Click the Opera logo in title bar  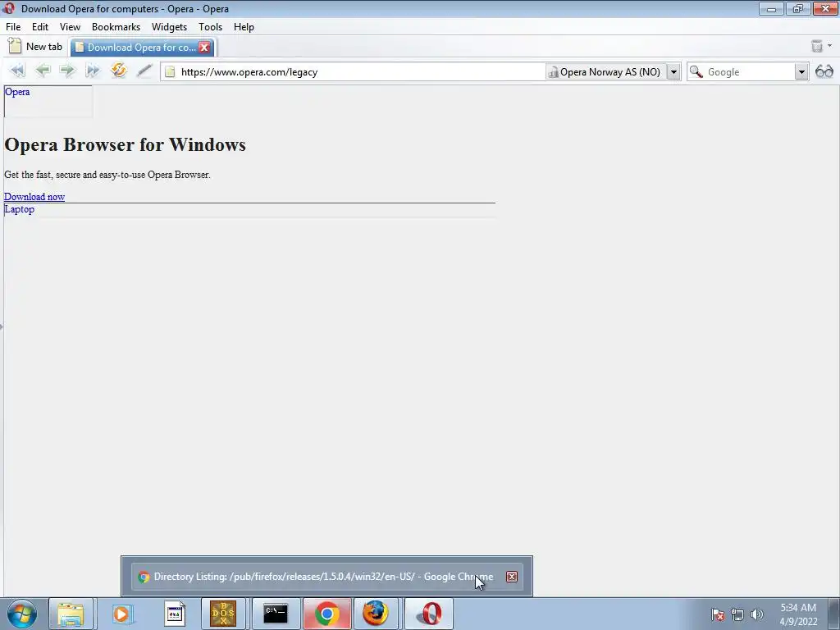(x=8, y=8)
